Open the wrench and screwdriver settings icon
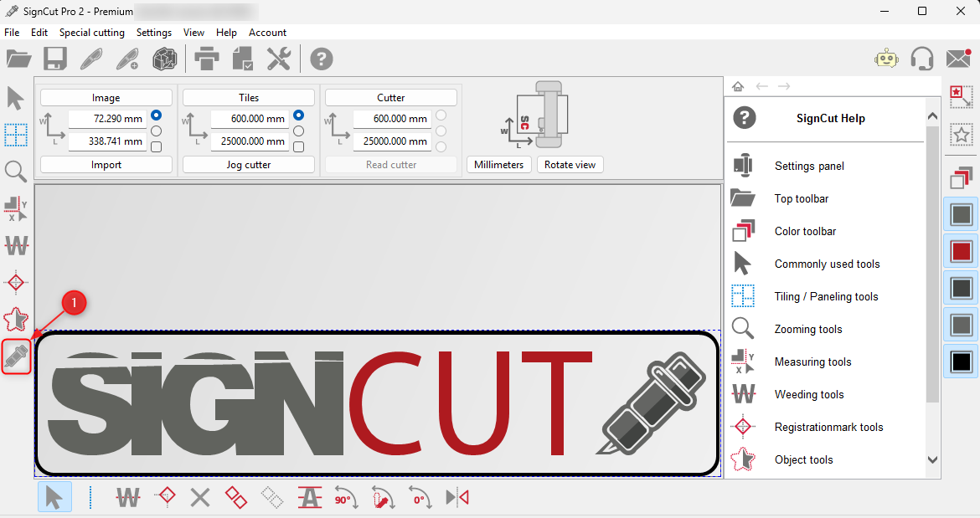 tap(279, 59)
